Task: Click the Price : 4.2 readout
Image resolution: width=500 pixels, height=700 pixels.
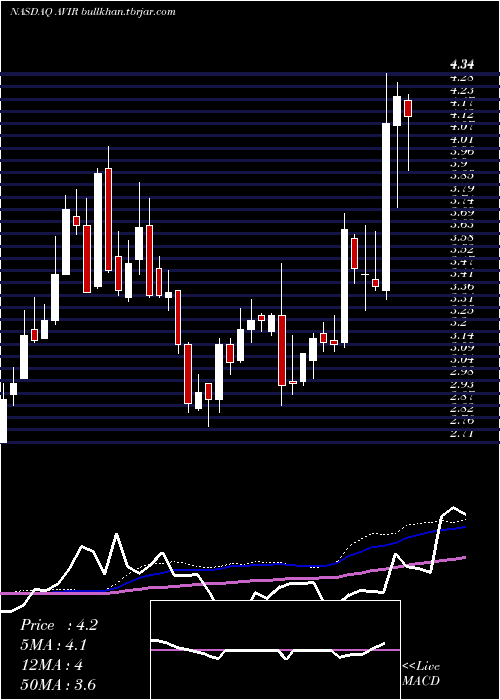Action: pos(58,625)
